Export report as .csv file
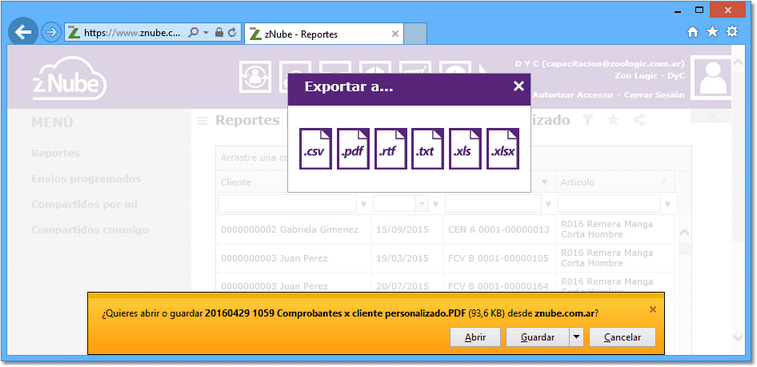The width and height of the screenshot is (757, 367). [315, 149]
